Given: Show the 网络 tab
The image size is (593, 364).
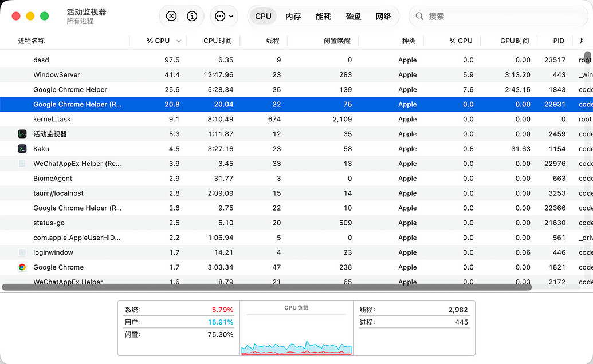Looking at the screenshot, I should coord(383,16).
